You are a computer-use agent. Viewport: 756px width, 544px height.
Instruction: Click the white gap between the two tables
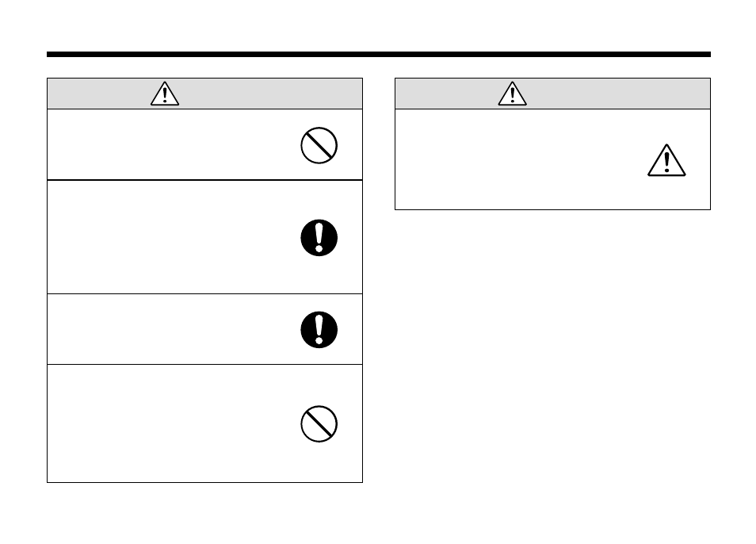pyautogui.click(x=379, y=280)
